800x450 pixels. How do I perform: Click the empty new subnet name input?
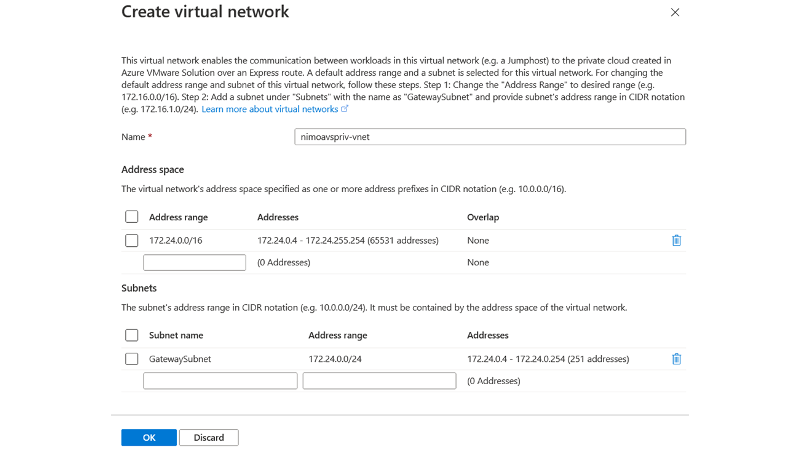point(220,381)
